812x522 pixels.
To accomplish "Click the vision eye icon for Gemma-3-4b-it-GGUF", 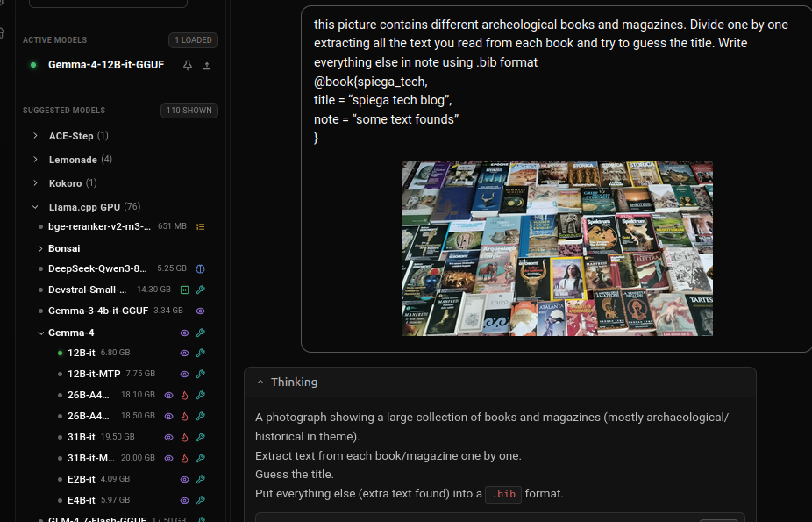I will click(x=201, y=311).
